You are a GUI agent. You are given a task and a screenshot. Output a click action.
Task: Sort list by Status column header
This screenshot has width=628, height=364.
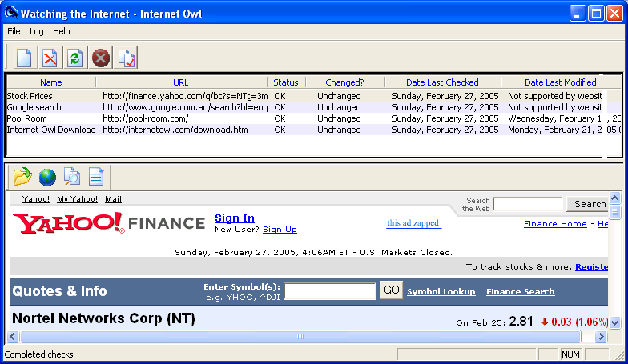[285, 82]
